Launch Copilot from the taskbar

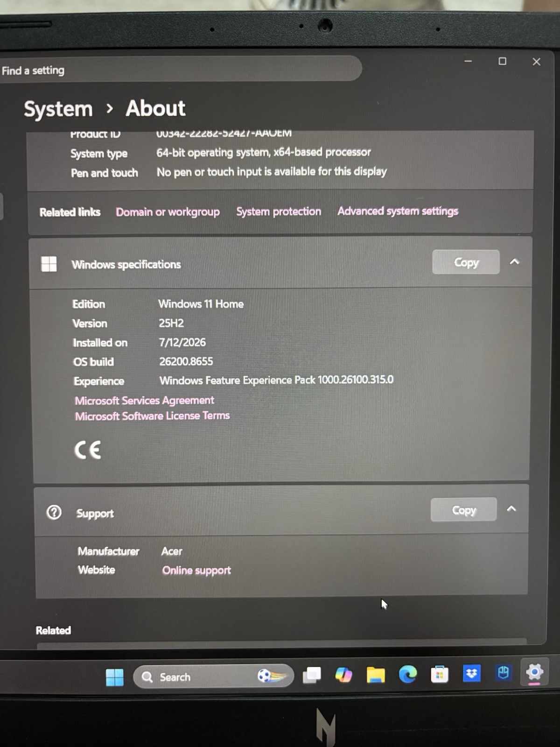tap(343, 675)
